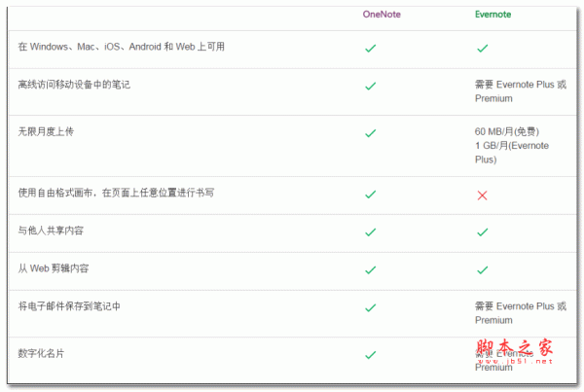Click Evernote Plus 或 Premium note in 离线访问 row
This screenshot has height=392, width=584.
click(x=521, y=91)
